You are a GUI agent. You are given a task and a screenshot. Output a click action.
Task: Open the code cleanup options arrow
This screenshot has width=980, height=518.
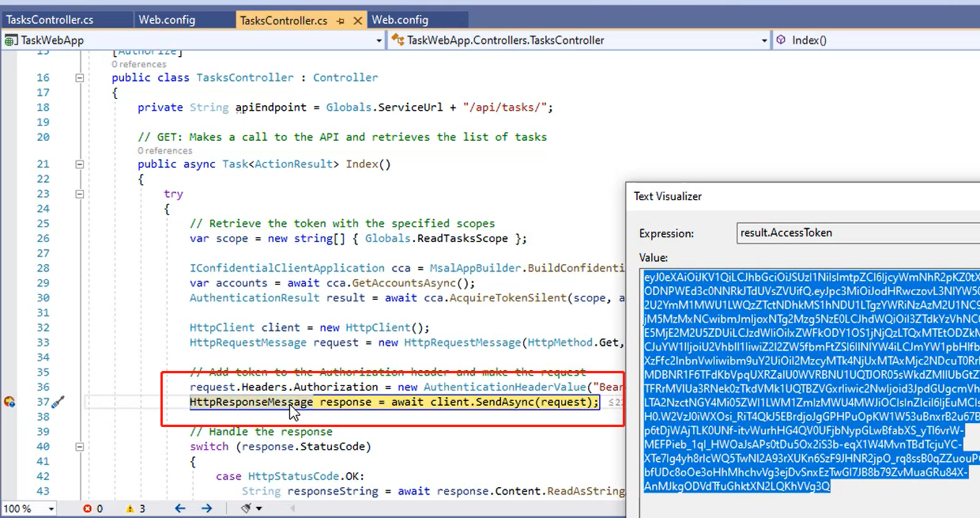pos(260,509)
